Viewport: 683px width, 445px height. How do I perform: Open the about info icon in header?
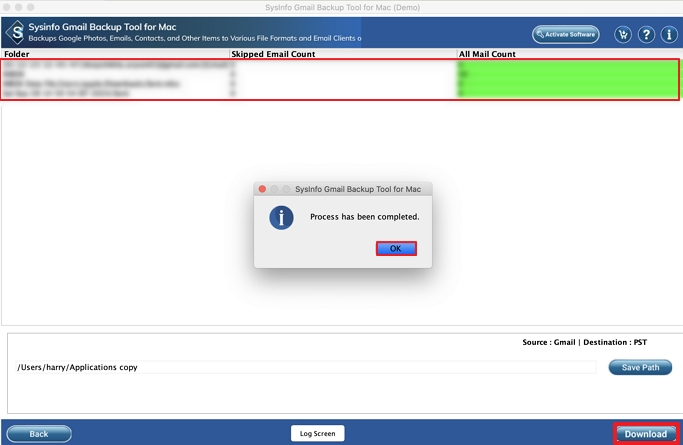669,34
